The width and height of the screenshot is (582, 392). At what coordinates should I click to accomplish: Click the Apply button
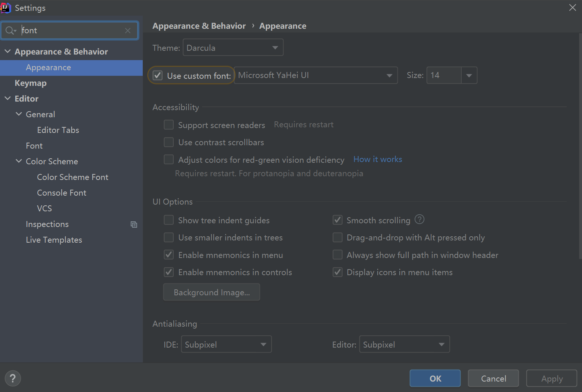tap(552, 378)
